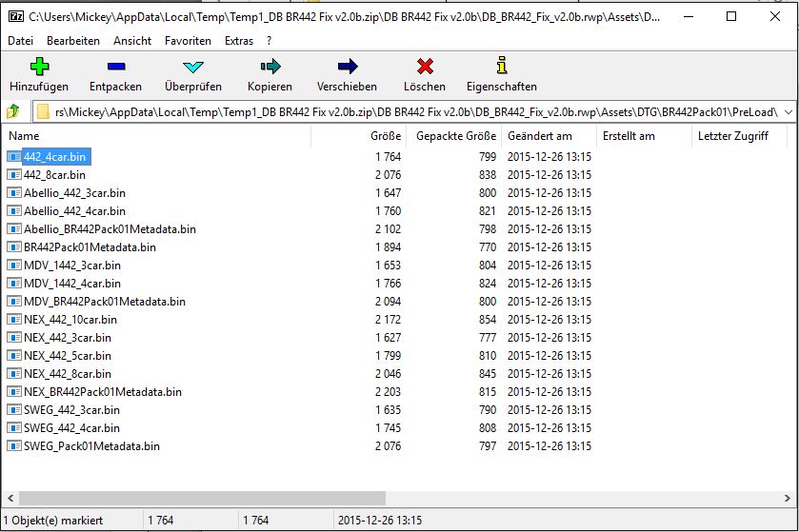This screenshot has height=532, width=799.
Task: Click the Eigenschaften info icon
Action: pos(502,65)
